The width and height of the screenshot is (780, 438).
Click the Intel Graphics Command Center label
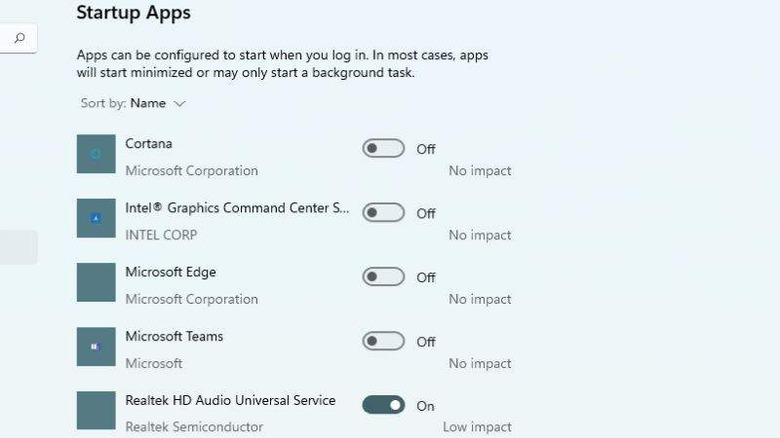(237, 208)
